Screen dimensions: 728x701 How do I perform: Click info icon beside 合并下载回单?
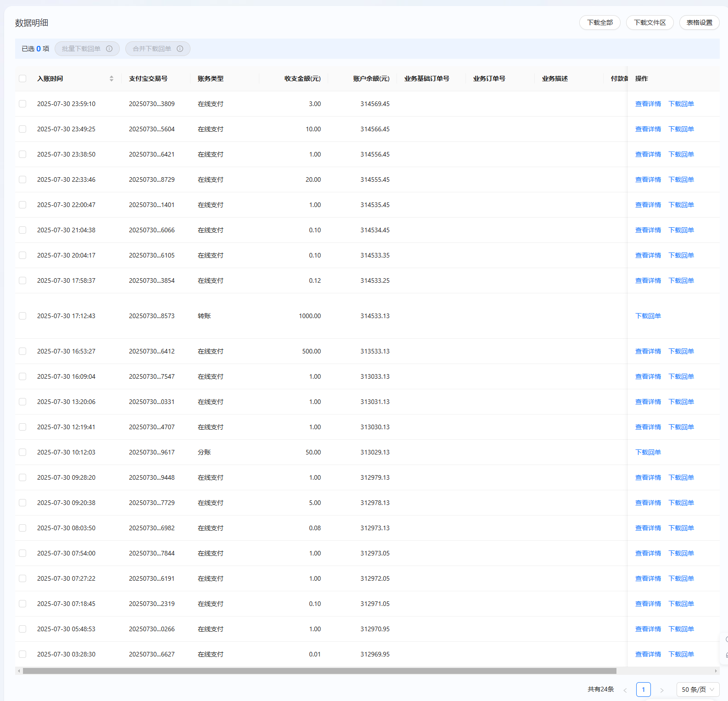(180, 49)
